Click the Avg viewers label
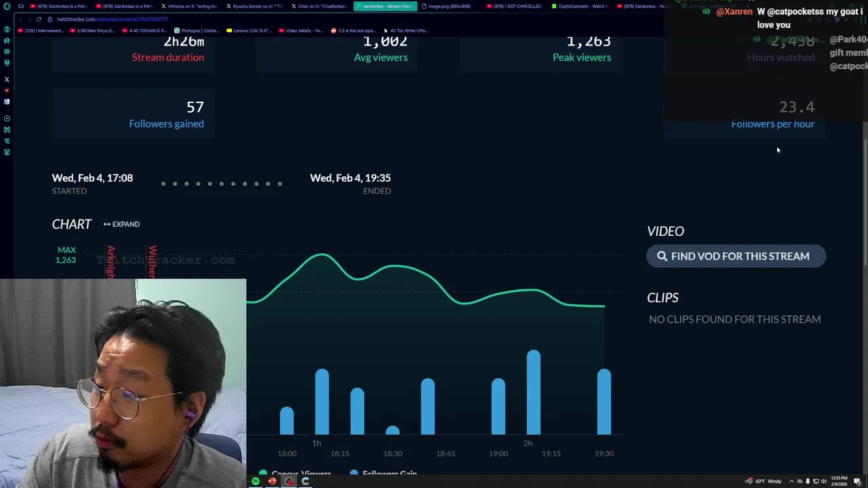Image resolution: width=868 pixels, height=488 pixels. [380, 58]
